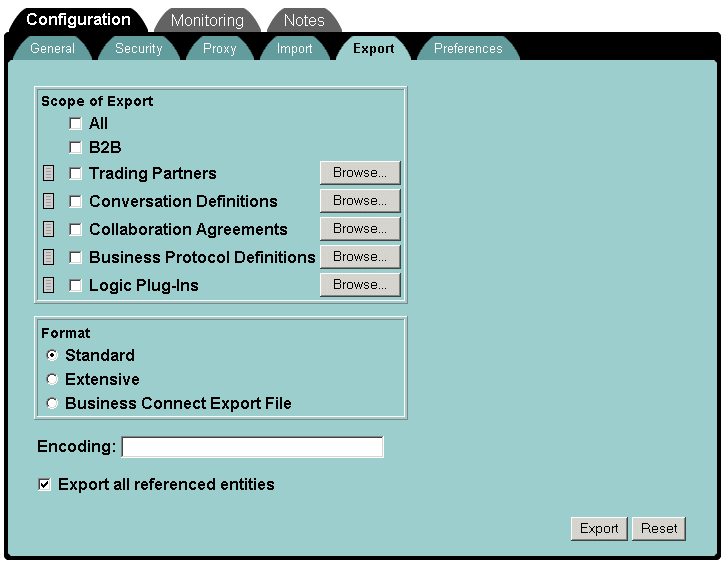This screenshot has width=726, height=566.
Task: Click the Scope of Export heading
Action: pyautogui.click(x=97, y=101)
